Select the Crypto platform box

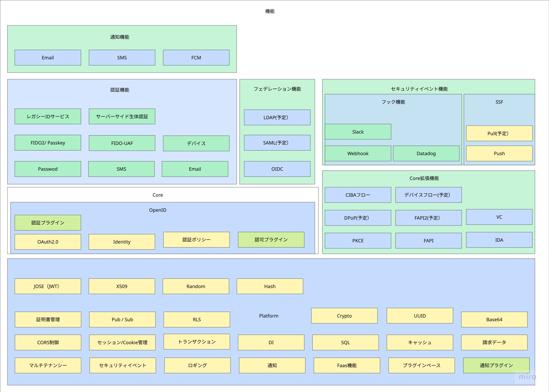344,316
